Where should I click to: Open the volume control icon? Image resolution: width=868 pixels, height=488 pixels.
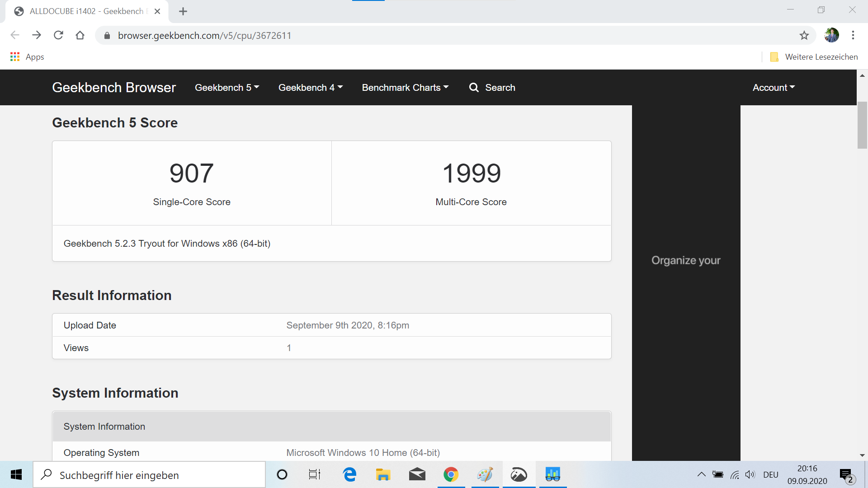750,474
